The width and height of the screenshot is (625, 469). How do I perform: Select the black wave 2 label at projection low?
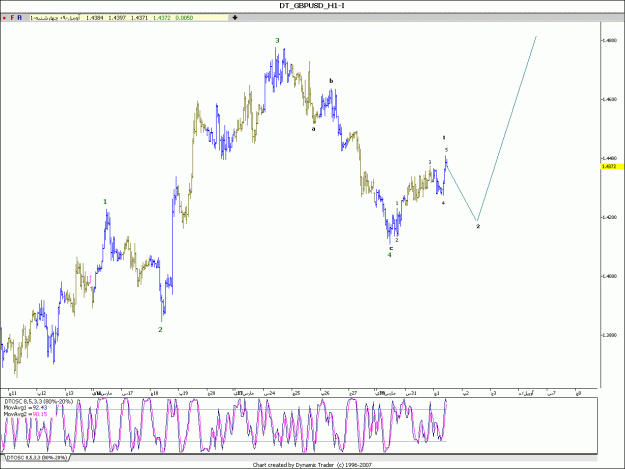click(x=478, y=226)
